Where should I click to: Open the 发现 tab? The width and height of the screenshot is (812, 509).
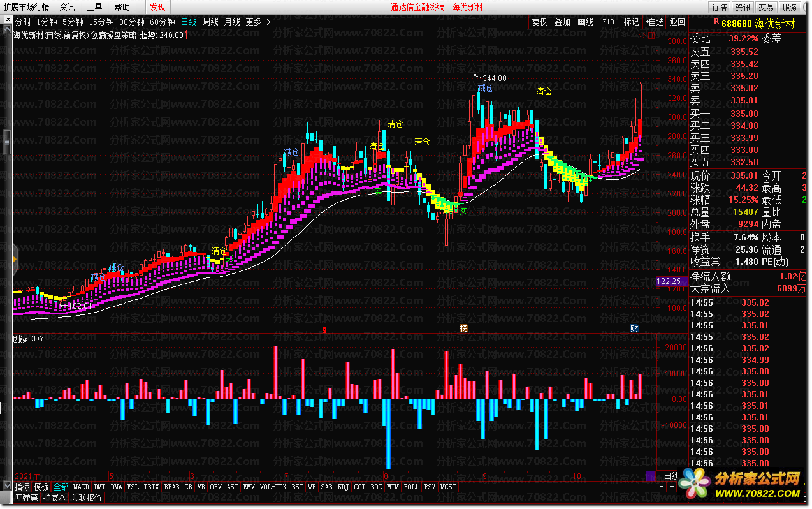157,8
